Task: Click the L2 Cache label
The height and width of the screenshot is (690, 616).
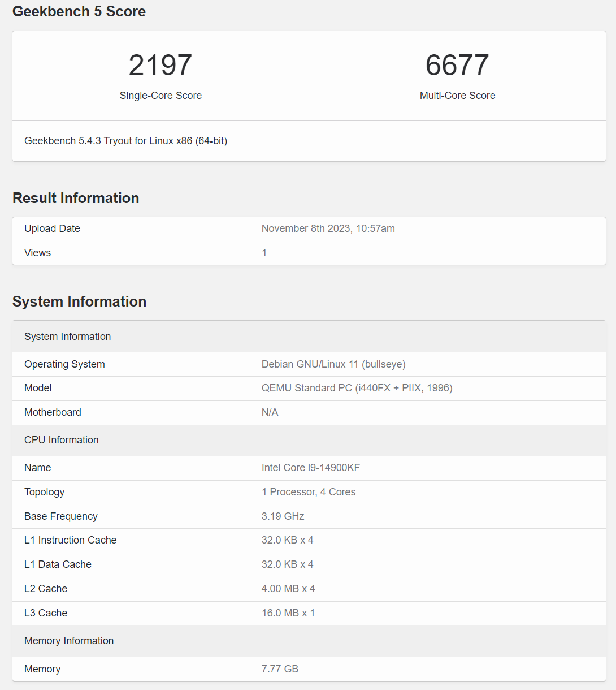Action: point(46,589)
